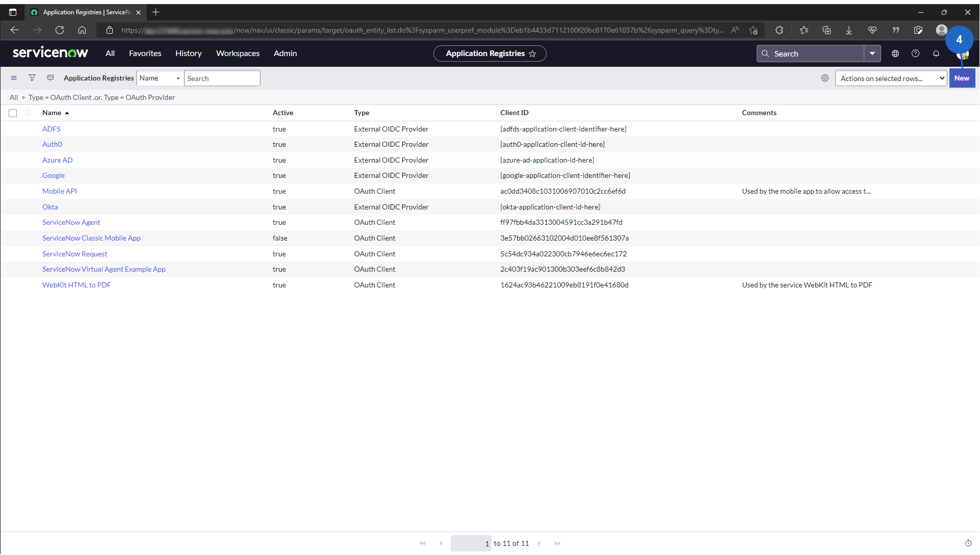Sort the list by Name column
This screenshot has width=980, height=555.
point(51,113)
